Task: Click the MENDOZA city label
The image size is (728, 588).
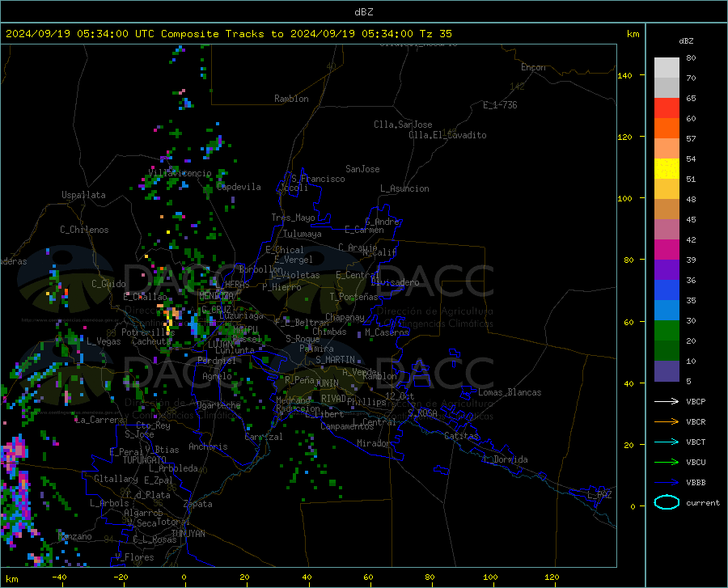Action: (x=216, y=296)
